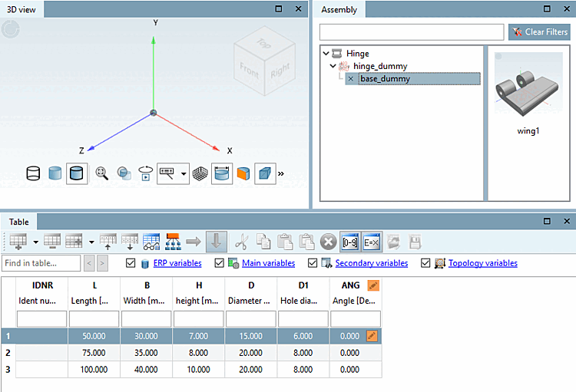Click the gray X cancel icon
The width and height of the screenshot is (576, 392).
(x=329, y=242)
